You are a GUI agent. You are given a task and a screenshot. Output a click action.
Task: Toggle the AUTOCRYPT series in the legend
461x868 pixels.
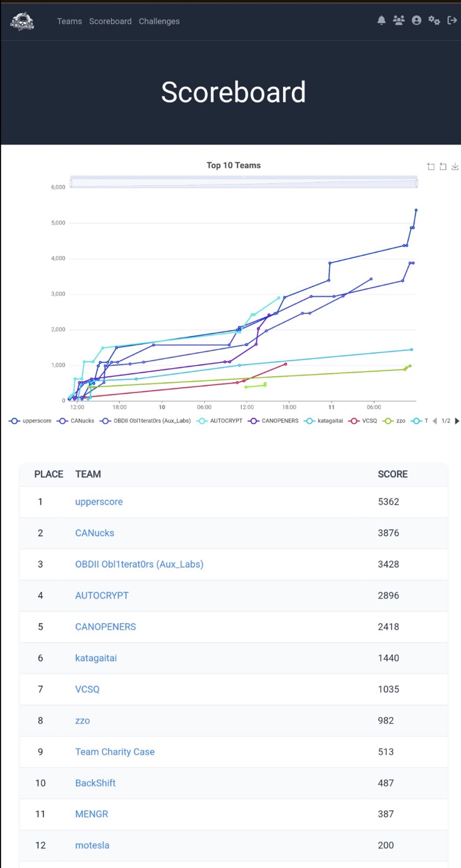(x=220, y=421)
